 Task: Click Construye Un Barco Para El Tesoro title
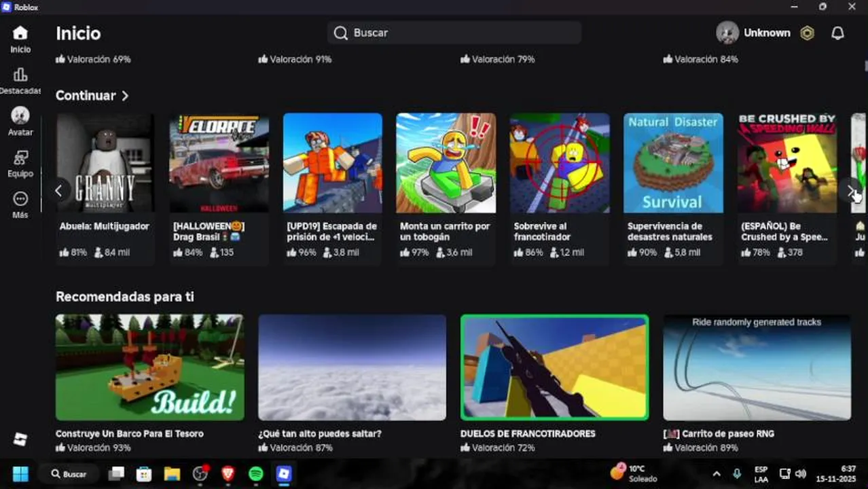coord(129,433)
